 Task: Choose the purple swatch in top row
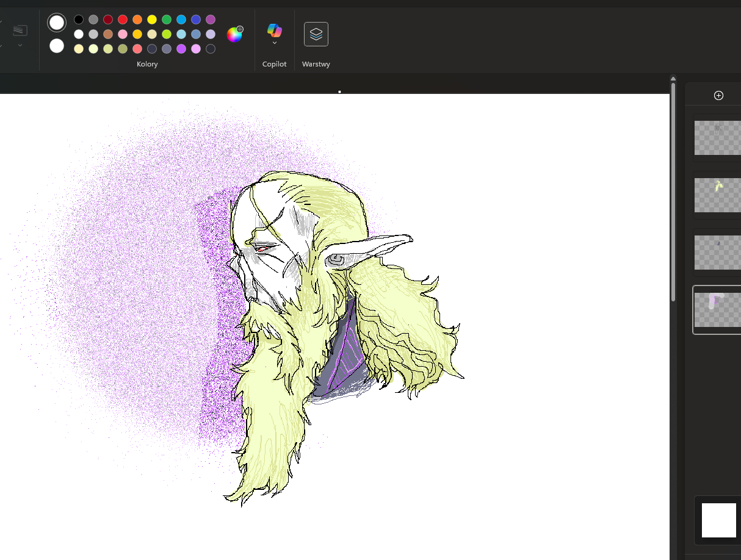[x=211, y=20]
